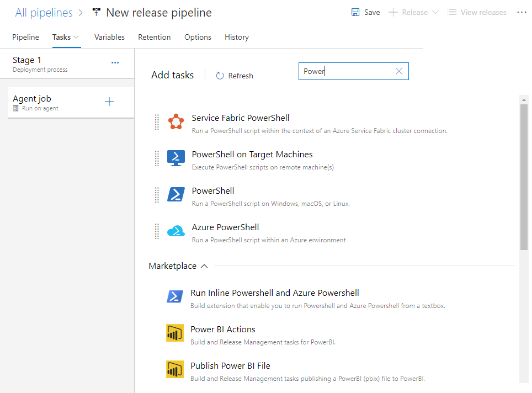Click the Refresh text button
This screenshot has height=393, width=532.
point(241,76)
